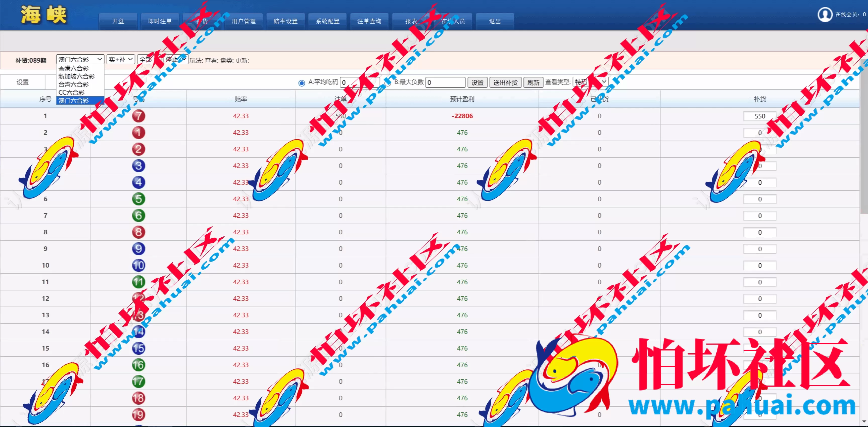868x427 pixels.
Task: Click the blue number 3 ball
Action: click(138, 166)
